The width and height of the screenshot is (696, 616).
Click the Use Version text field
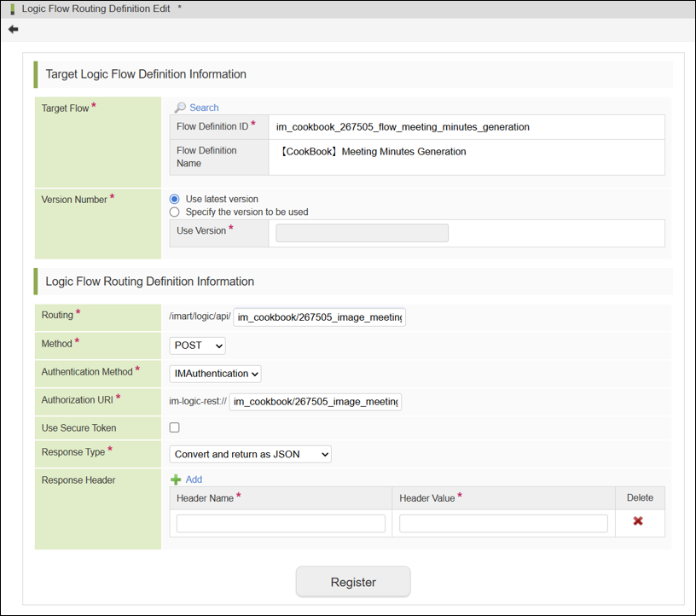point(362,233)
